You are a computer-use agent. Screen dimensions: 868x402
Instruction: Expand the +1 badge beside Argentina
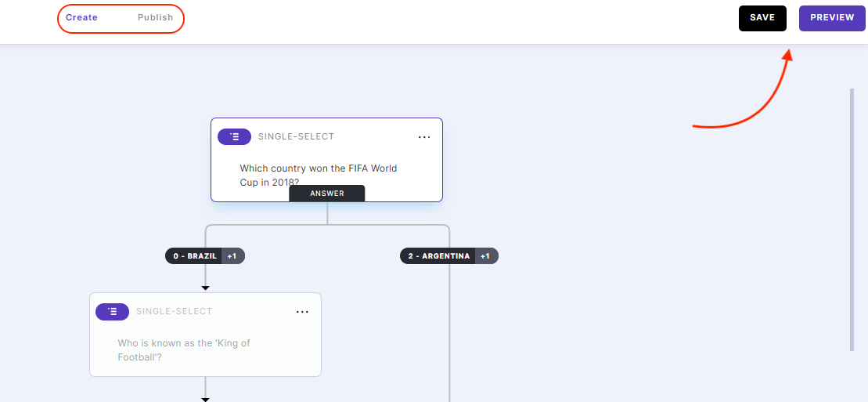tap(486, 256)
